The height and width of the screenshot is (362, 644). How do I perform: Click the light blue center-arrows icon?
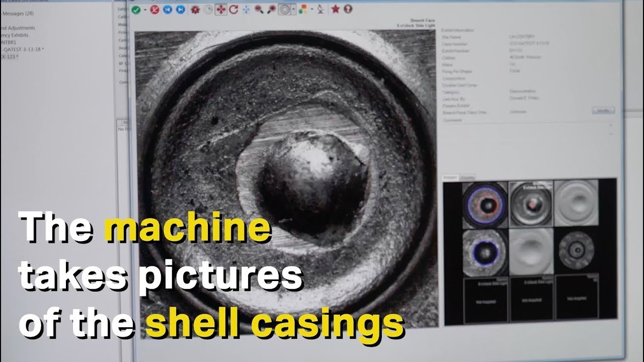click(x=246, y=10)
